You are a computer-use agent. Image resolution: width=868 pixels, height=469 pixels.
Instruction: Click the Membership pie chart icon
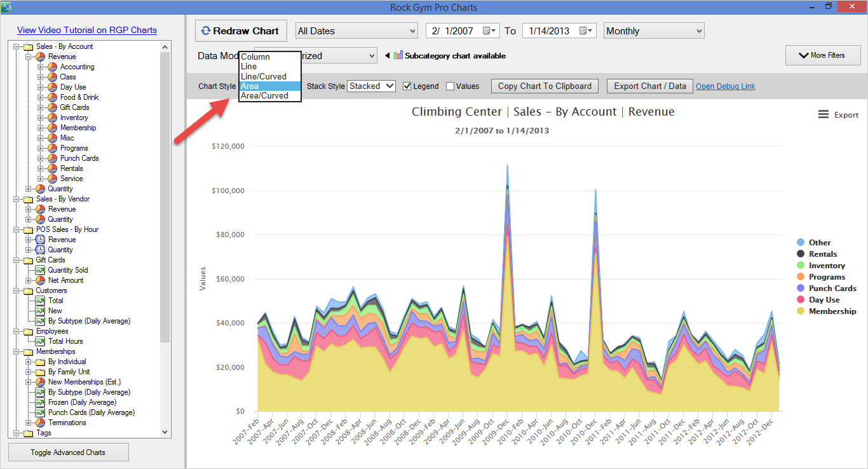pos(53,128)
